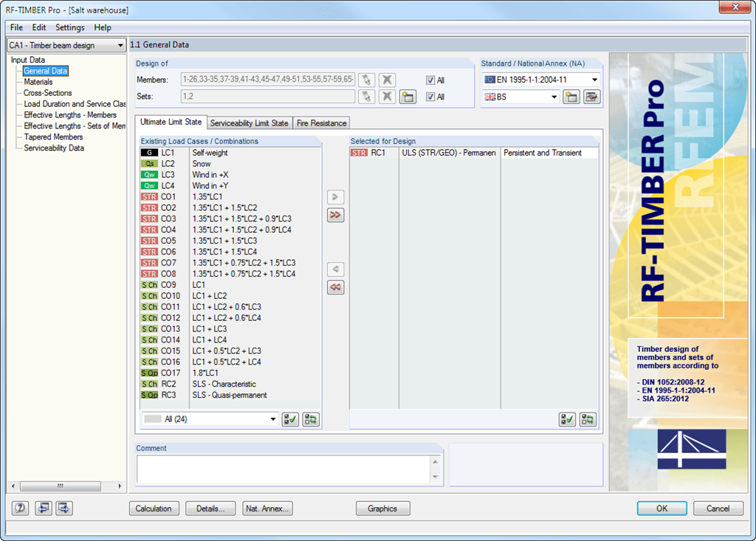
Task: Click the Members list input field
Action: tap(268, 80)
